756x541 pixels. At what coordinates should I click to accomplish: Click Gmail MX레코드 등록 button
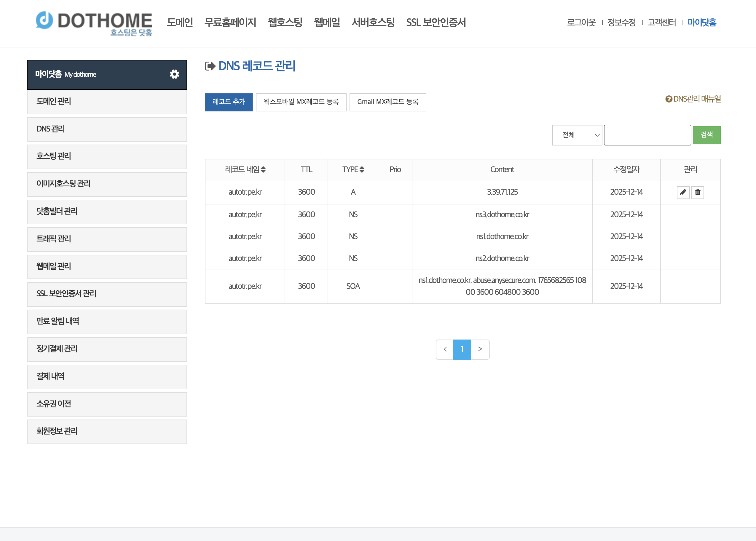coord(387,102)
